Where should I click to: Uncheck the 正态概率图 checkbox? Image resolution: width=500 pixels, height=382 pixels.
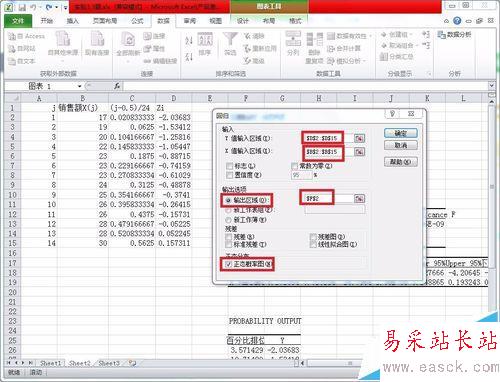pyautogui.click(x=229, y=264)
